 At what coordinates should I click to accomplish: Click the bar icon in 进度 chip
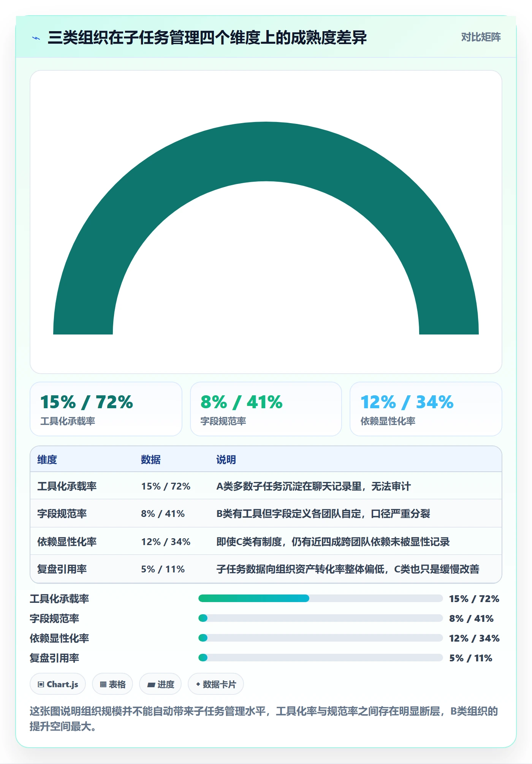151,685
